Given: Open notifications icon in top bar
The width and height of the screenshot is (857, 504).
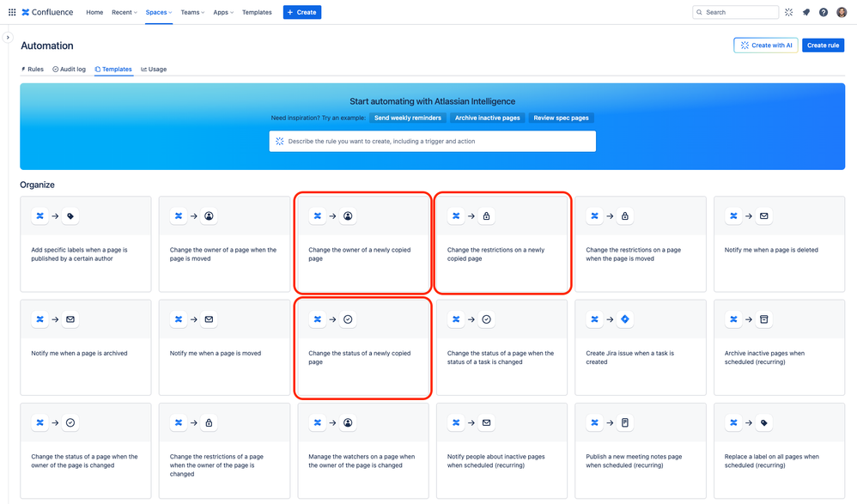Looking at the screenshot, I should click(806, 12).
